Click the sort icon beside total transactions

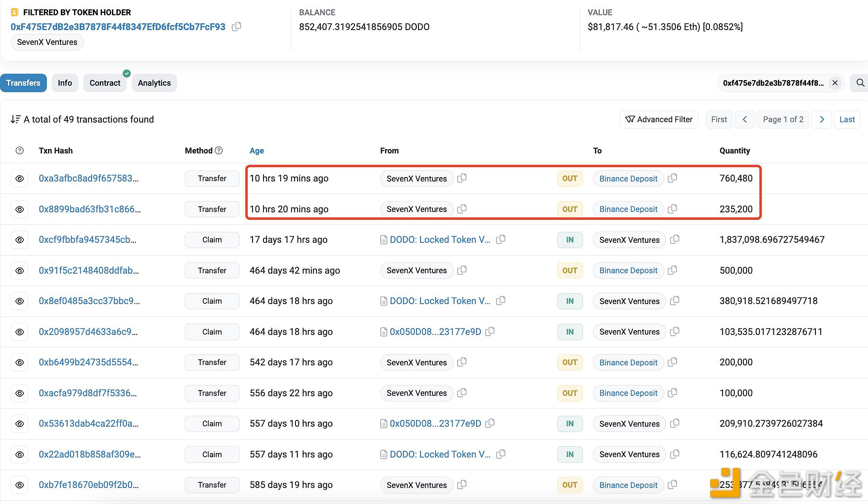pyautogui.click(x=16, y=119)
